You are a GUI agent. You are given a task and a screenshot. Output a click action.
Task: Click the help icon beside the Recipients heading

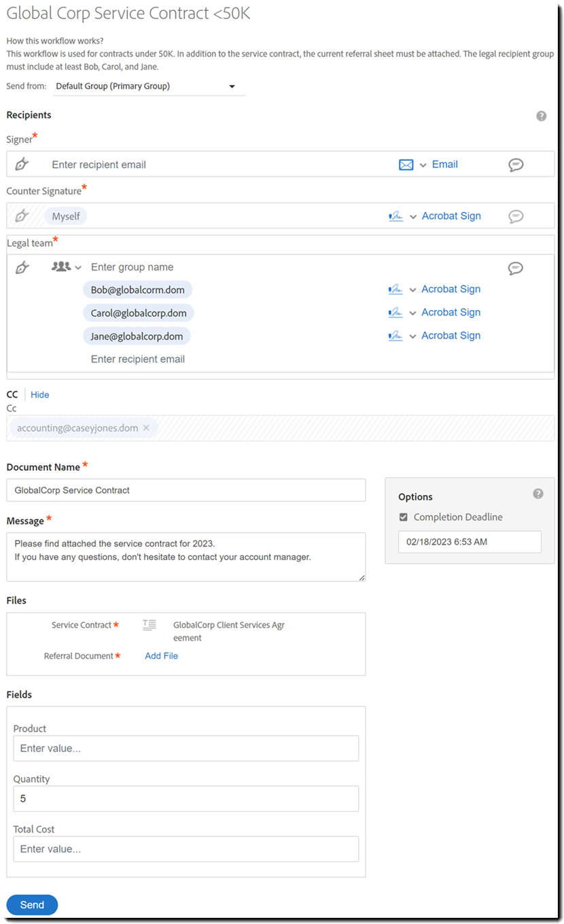(x=542, y=116)
